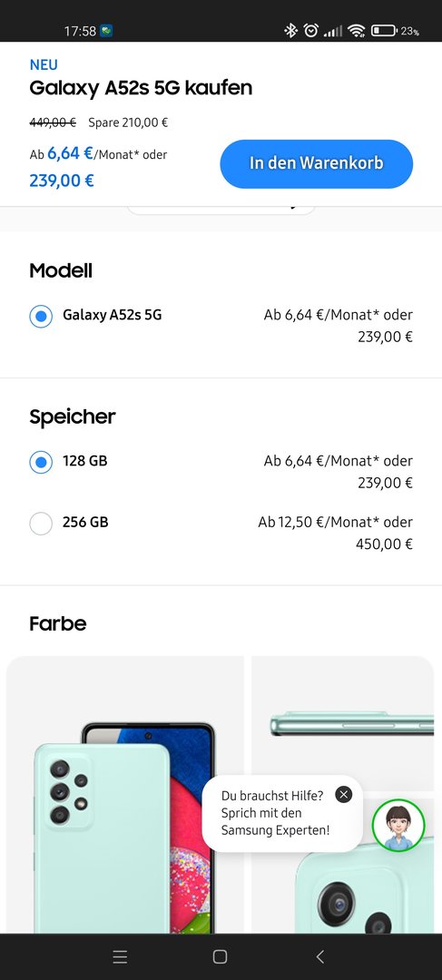The width and height of the screenshot is (442, 980).
Task: Choose the 256 GB storage option
Action: (41, 524)
